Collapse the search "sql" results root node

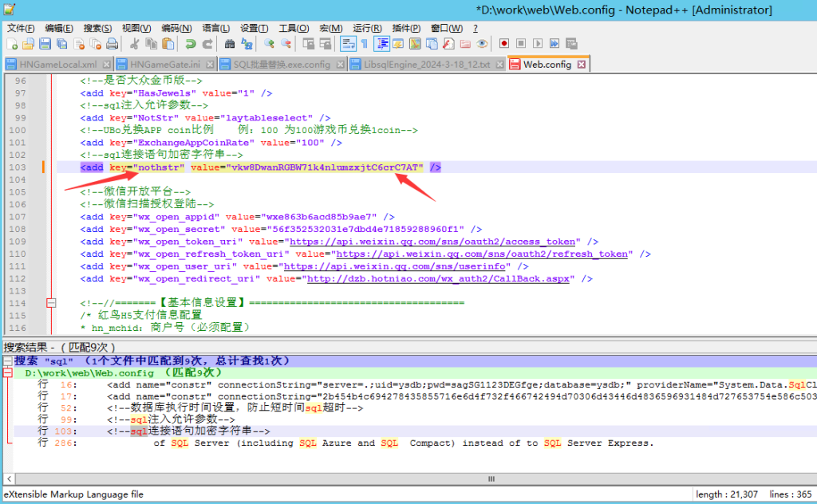(x=7, y=361)
